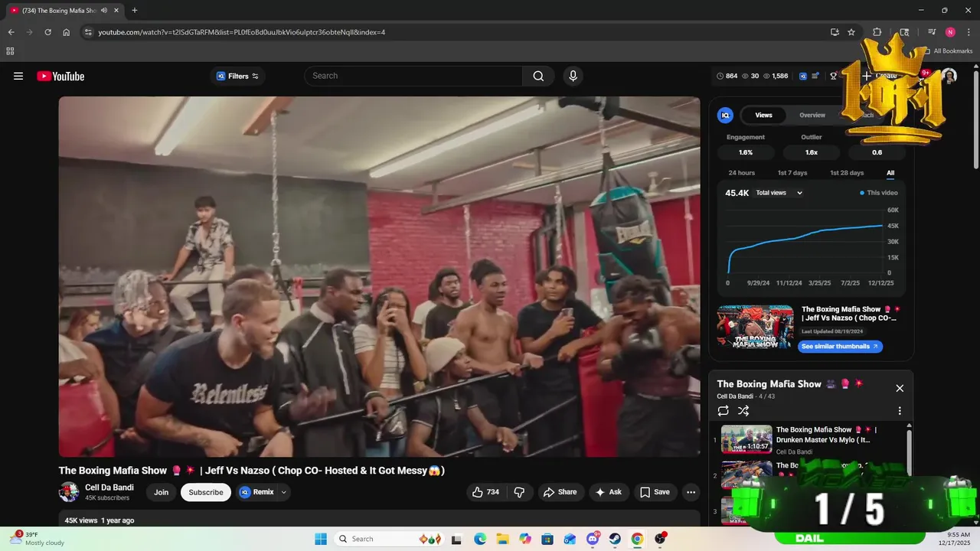Open the vidIQ trophy icon

tap(834, 76)
